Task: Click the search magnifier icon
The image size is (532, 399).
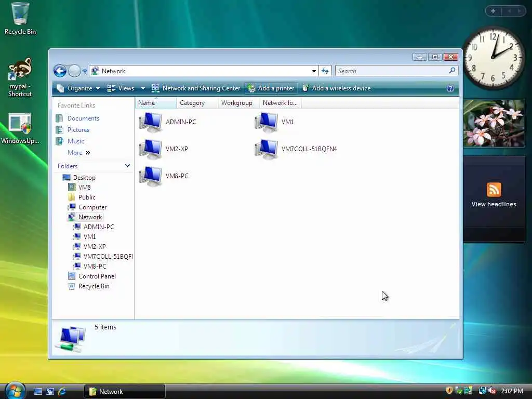Action: click(452, 71)
